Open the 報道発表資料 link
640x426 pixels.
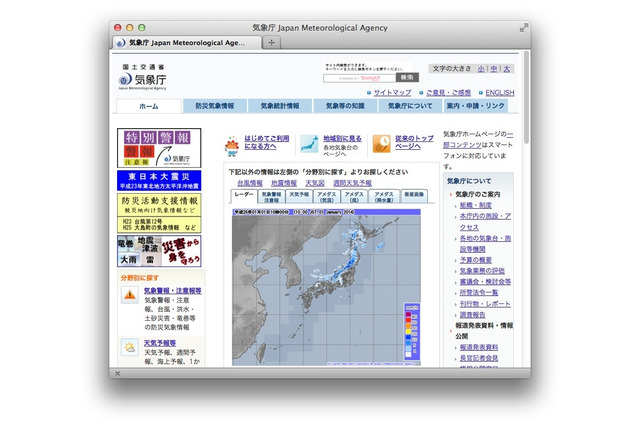pos(479,347)
